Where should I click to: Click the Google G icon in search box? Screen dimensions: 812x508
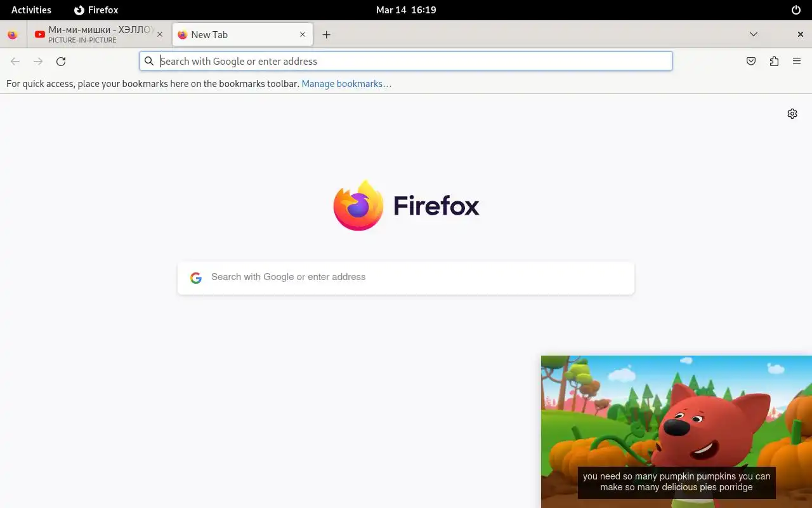(196, 277)
